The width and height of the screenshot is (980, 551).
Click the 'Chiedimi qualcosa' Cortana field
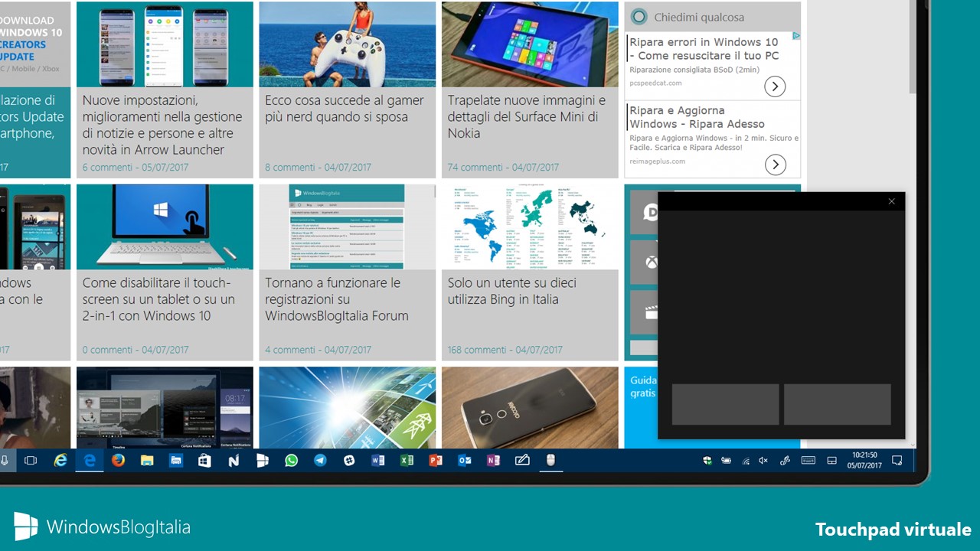(x=713, y=17)
